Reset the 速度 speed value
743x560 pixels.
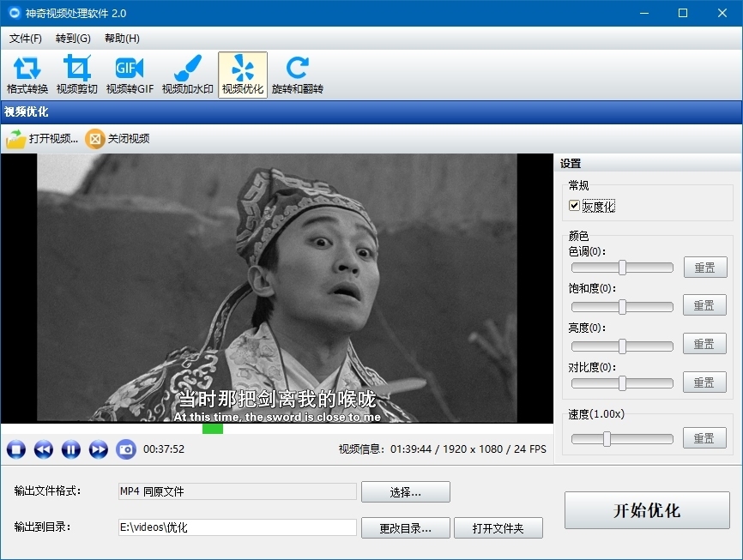704,437
